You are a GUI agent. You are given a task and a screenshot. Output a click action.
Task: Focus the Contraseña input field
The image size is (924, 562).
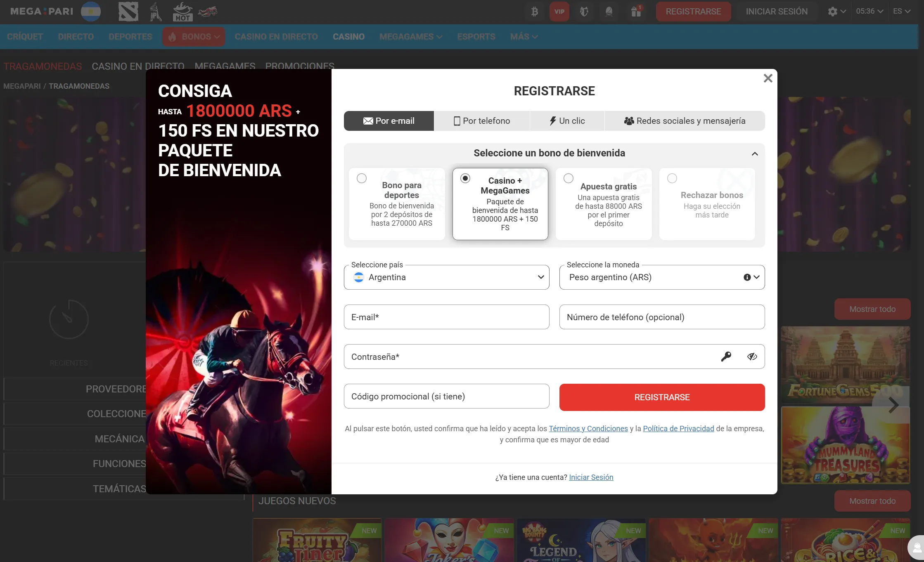[x=554, y=357]
